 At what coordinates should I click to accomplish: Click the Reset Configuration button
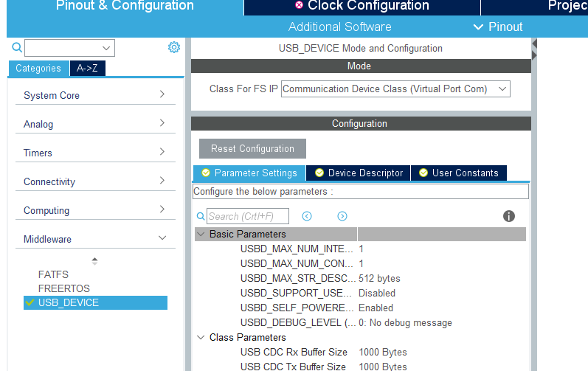pyautogui.click(x=252, y=148)
